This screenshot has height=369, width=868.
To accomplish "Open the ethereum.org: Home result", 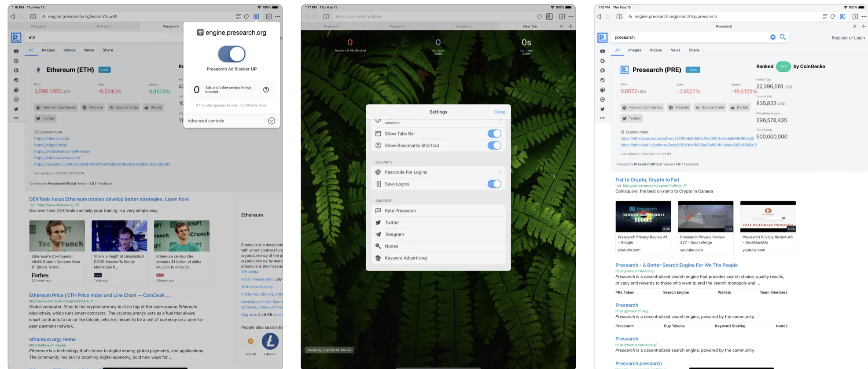I will tap(52, 339).
